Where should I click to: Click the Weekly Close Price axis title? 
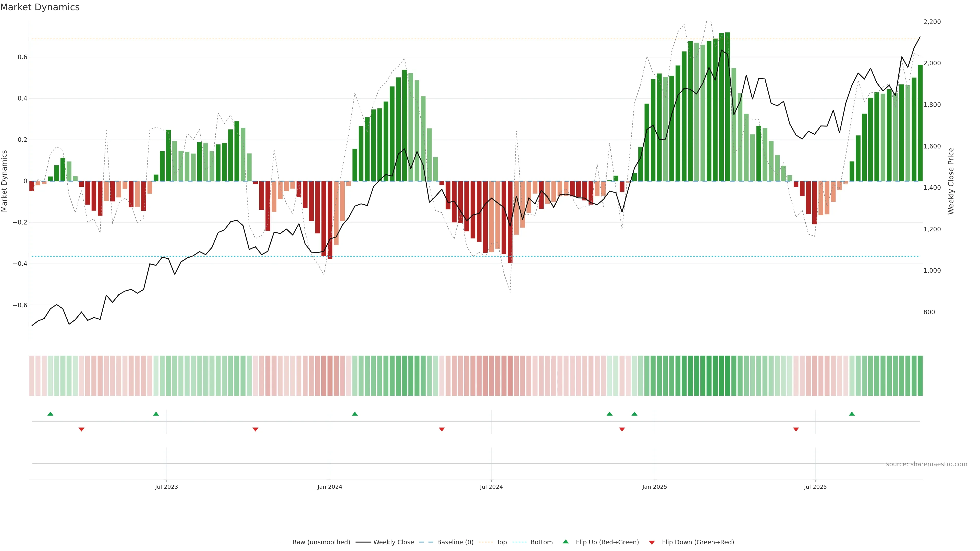951,181
